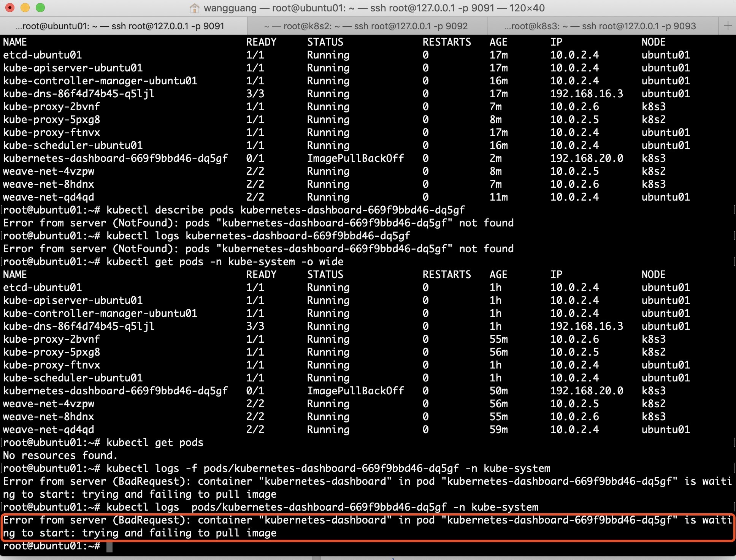736x560 pixels.
Task: Click kube-scheduler-ubuntu01 in the second table
Action: click(x=73, y=378)
